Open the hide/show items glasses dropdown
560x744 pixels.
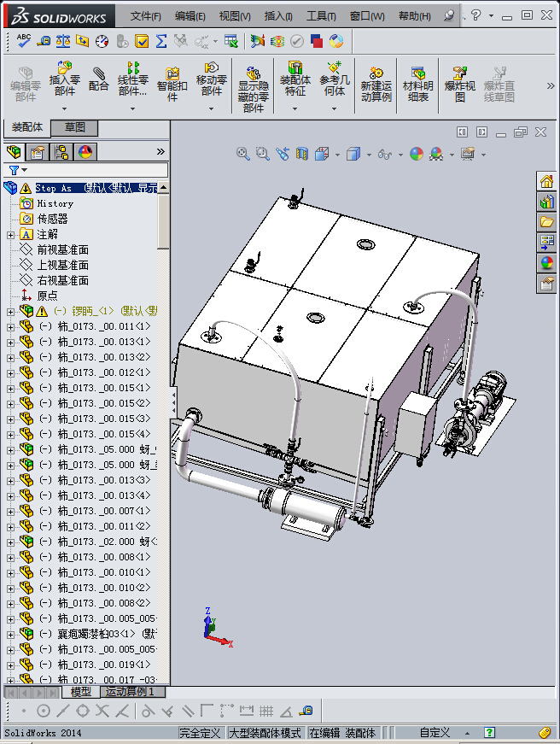[x=400, y=155]
